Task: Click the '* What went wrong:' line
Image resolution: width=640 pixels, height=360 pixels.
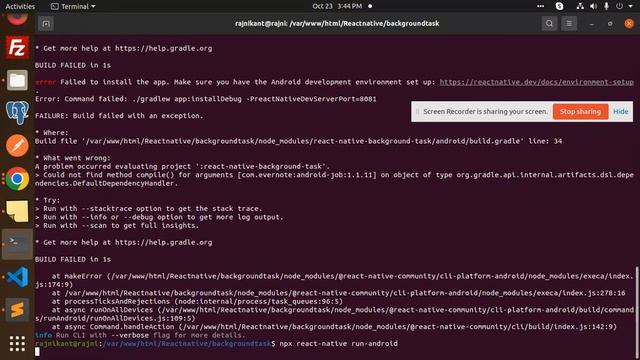Action: pos(73,158)
